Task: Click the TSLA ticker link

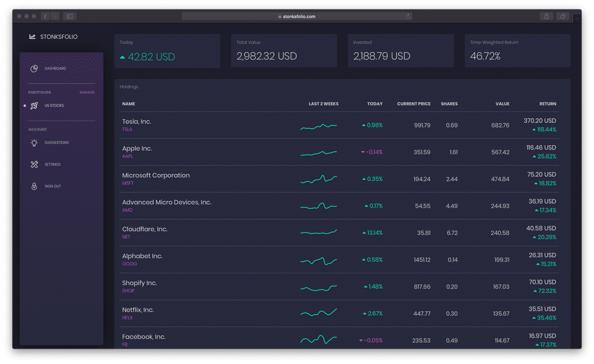Action: [x=127, y=130]
